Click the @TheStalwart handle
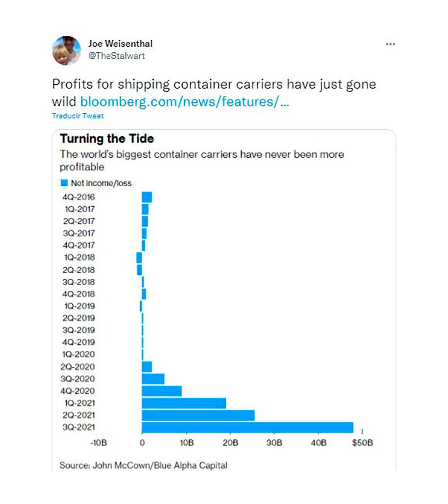This screenshot has height=504, width=448. coord(117,56)
